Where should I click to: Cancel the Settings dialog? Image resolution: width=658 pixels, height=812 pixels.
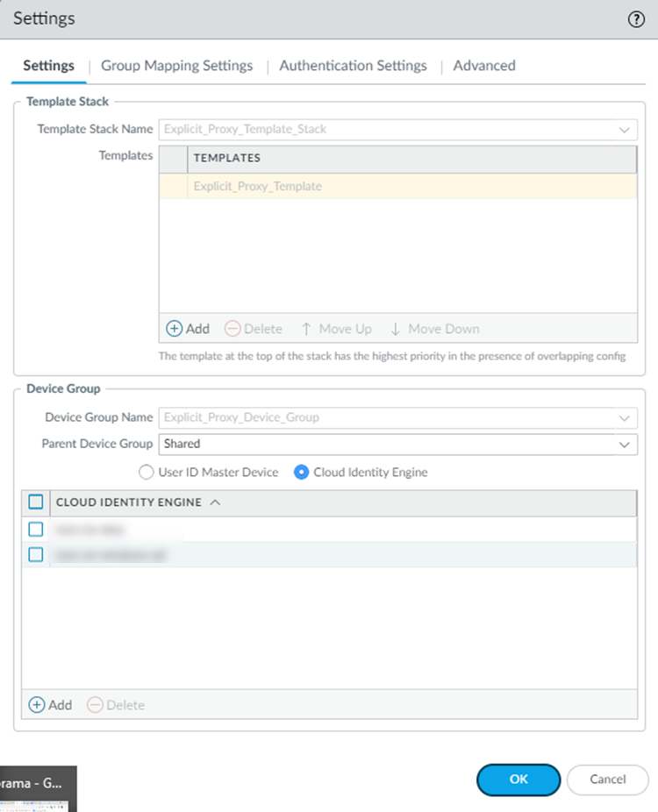click(607, 780)
